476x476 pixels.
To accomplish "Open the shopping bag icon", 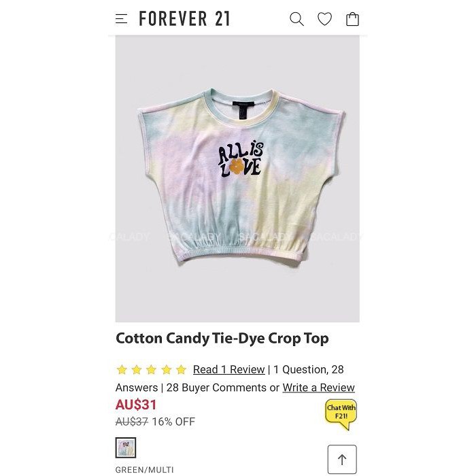I will pos(352,19).
